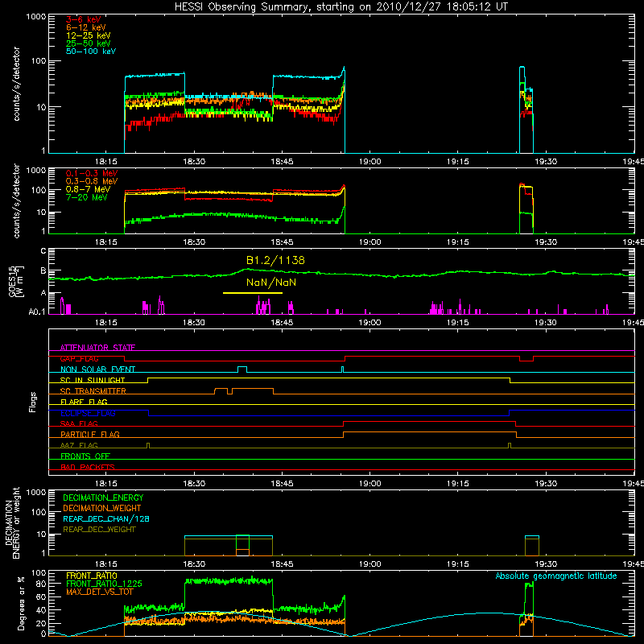Click the DECIMATION ENERGY or weight axis title
The width and height of the screenshot is (644, 644).
12,522
